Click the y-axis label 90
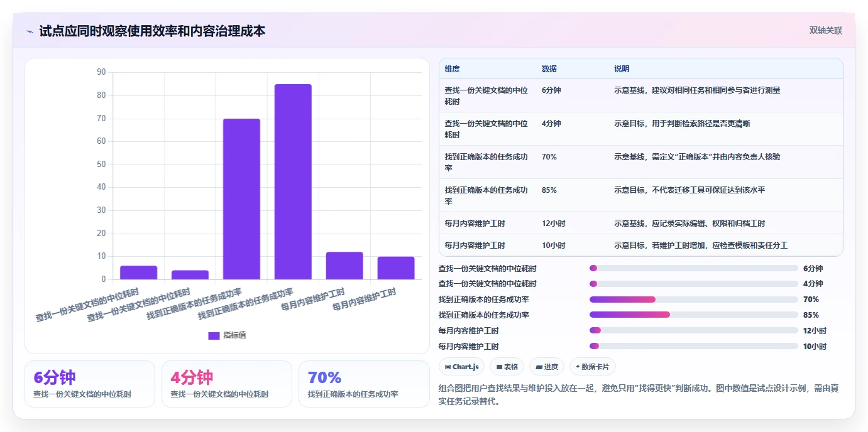 101,72
